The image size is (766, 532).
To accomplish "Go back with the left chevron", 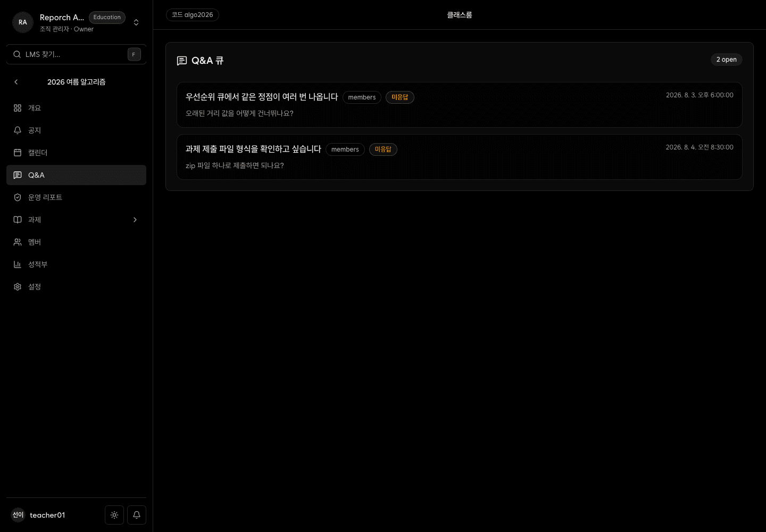I will point(16,82).
